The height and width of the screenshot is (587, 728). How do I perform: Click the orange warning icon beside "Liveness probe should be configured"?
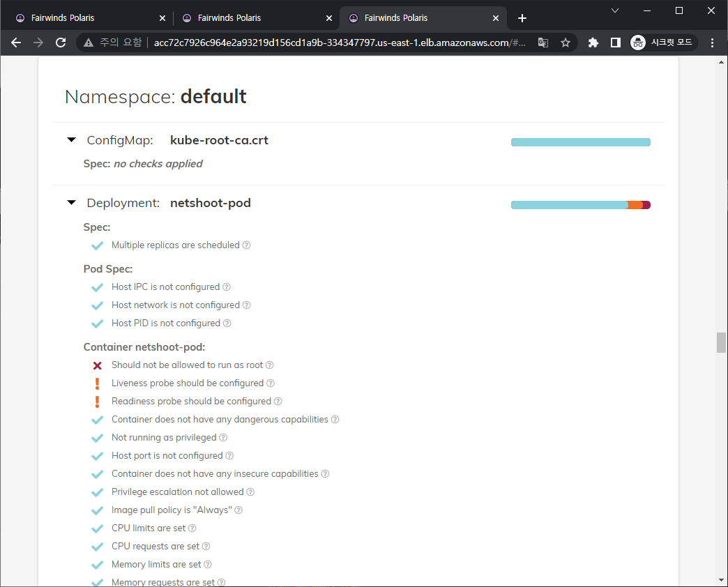click(x=98, y=383)
